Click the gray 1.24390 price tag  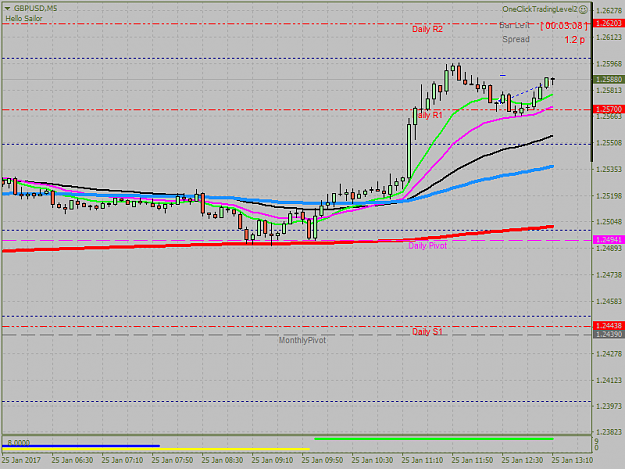609,334
